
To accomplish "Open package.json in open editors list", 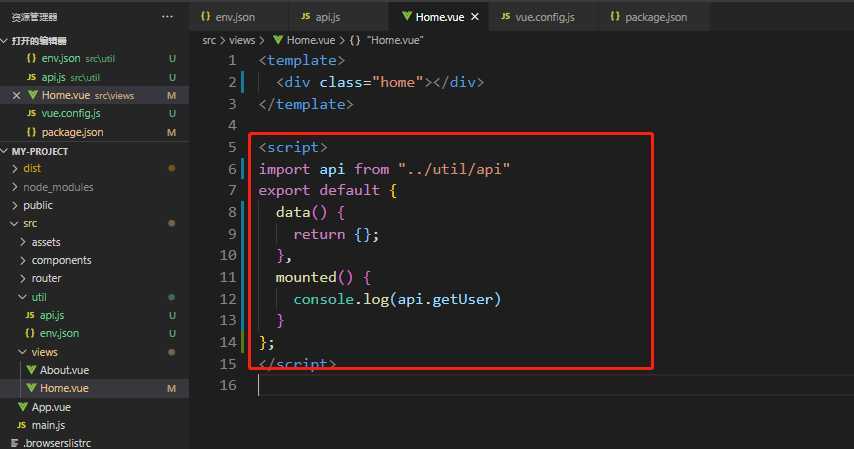I will click(94, 132).
